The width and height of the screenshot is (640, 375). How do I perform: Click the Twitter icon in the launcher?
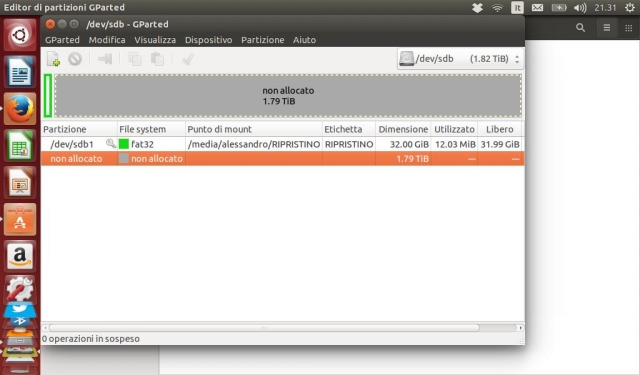pyautogui.click(x=20, y=309)
